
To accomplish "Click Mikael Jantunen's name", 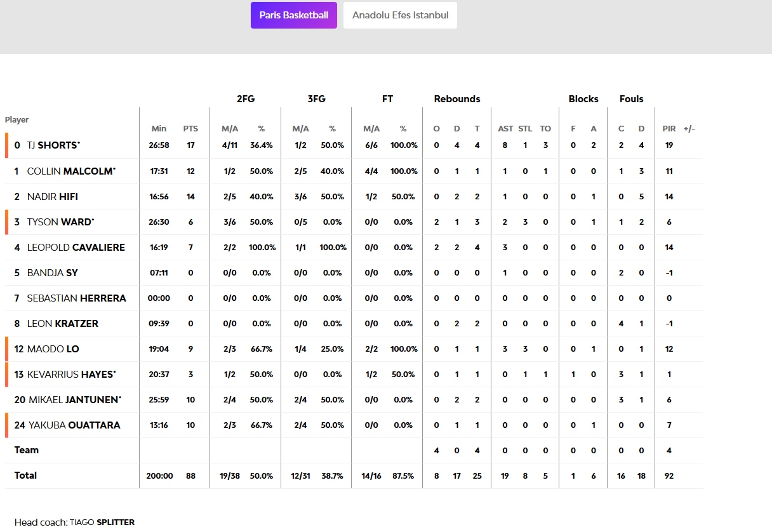I will [x=74, y=400].
